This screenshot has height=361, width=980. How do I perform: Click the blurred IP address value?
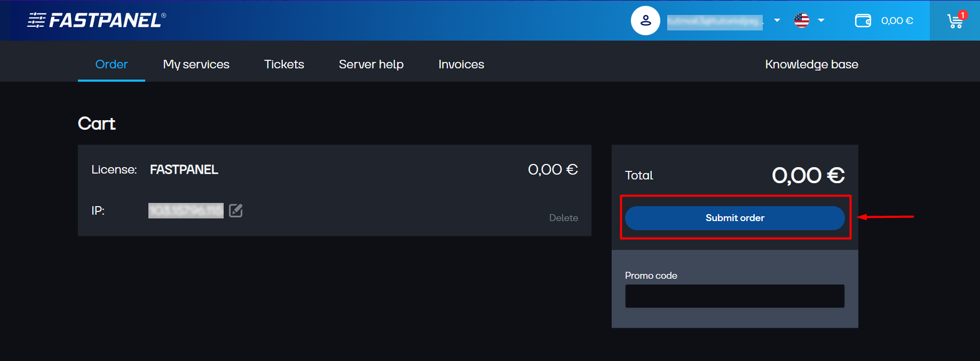186,210
